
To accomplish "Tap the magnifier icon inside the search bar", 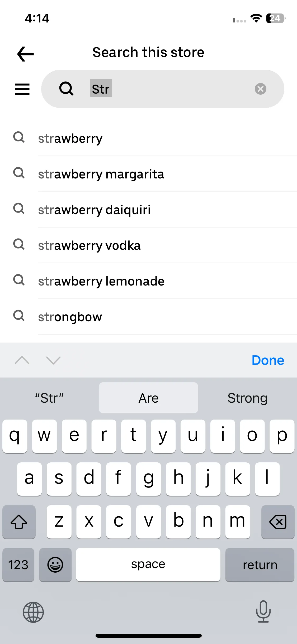I will (66, 89).
